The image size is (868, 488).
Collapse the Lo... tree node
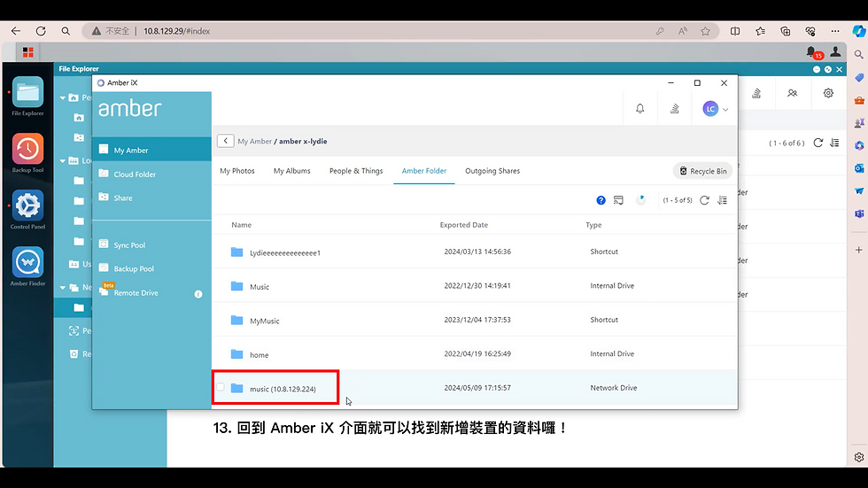click(63, 160)
